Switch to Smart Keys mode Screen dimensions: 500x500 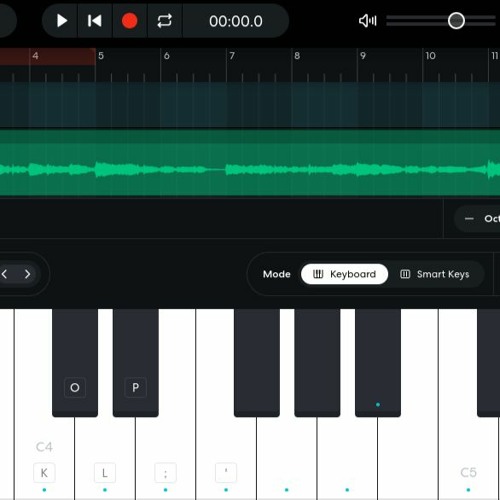click(x=434, y=274)
